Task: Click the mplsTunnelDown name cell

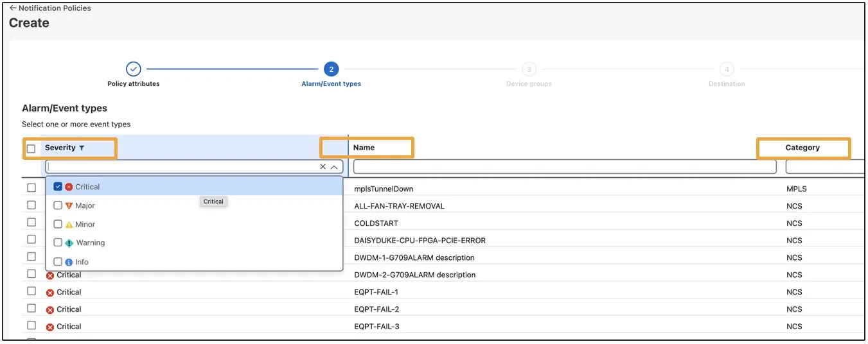Action: point(384,189)
